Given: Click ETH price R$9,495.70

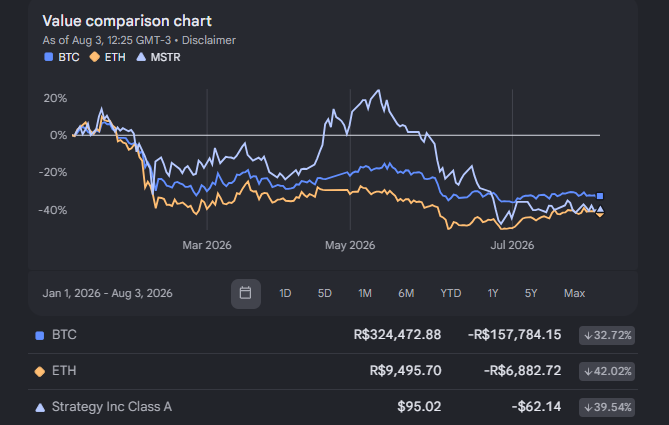Looking at the screenshot, I should 405,371.
